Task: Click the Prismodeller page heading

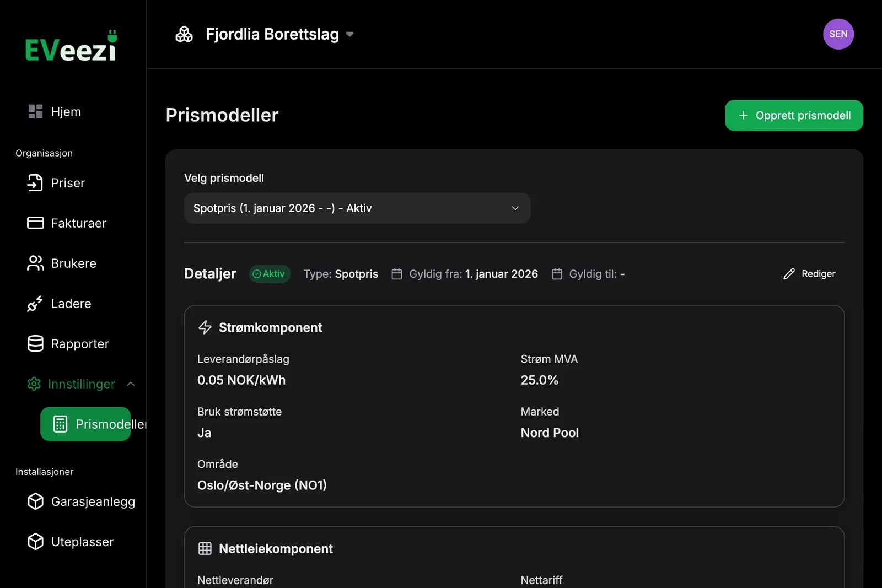Action: tap(222, 115)
